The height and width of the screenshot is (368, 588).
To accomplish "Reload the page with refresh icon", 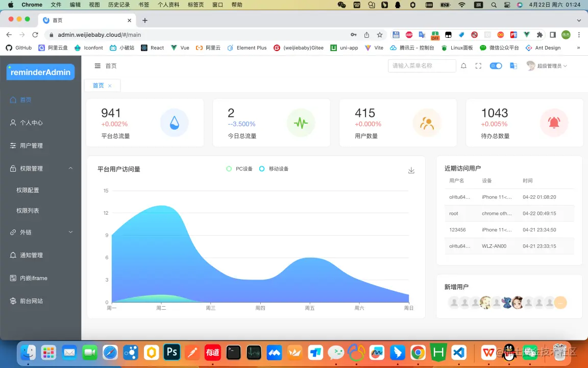I will [35, 35].
